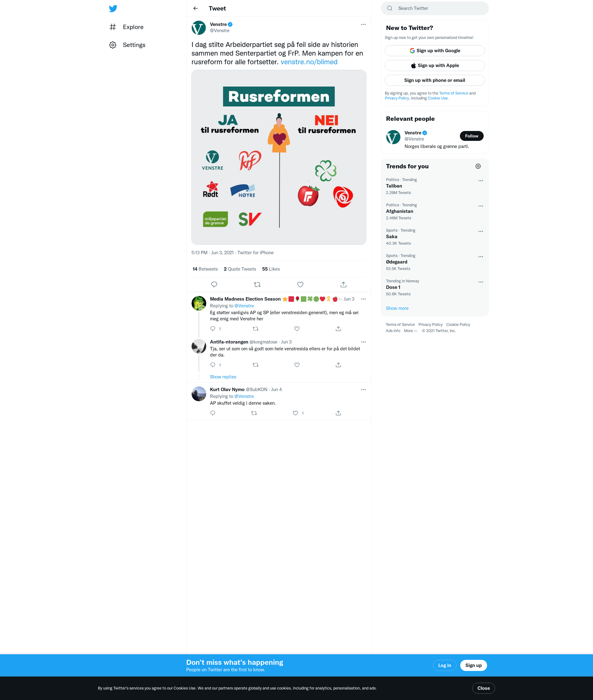
Task: Click the Search Twitter field
Action: [x=434, y=8]
